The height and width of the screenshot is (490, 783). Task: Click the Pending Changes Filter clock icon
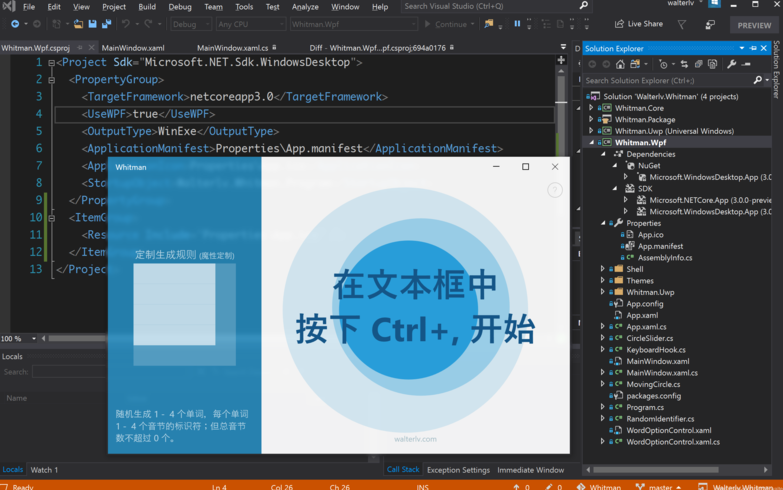click(663, 64)
